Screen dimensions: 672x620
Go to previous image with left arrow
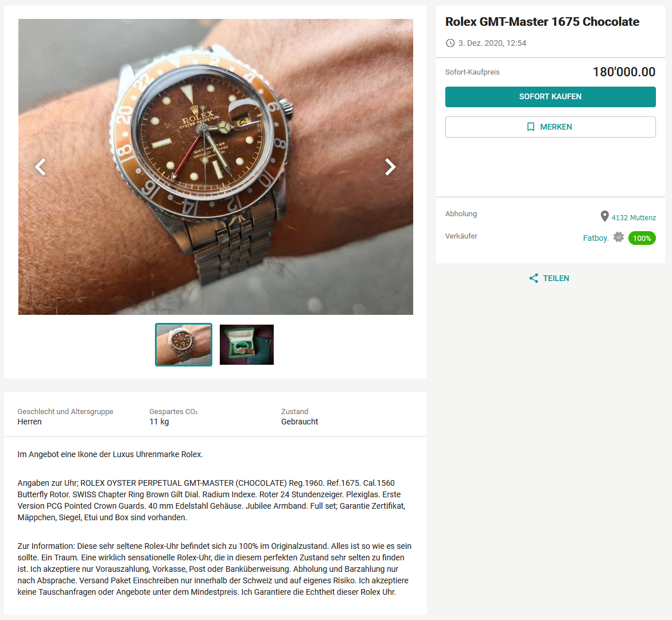coord(40,167)
